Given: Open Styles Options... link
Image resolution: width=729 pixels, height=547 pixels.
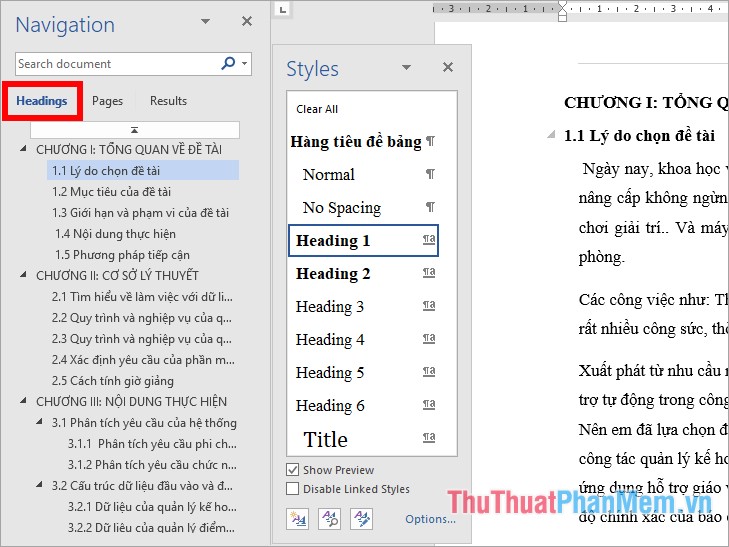Looking at the screenshot, I should [x=430, y=519].
